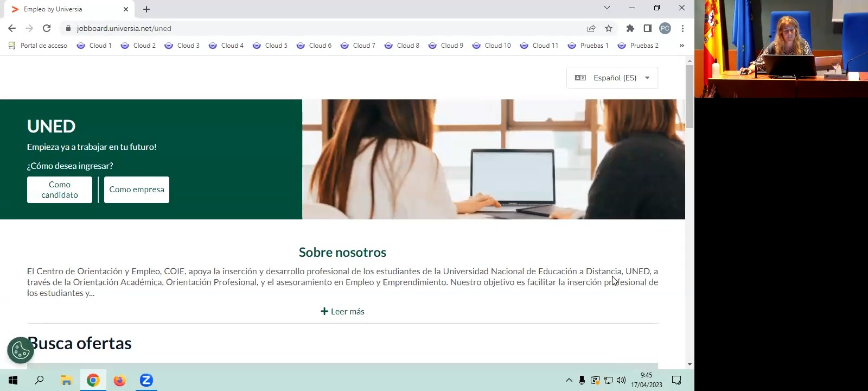Expand the 'Leer más' section
The height and width of the screenshot is (391, 868).
[342, 311]
